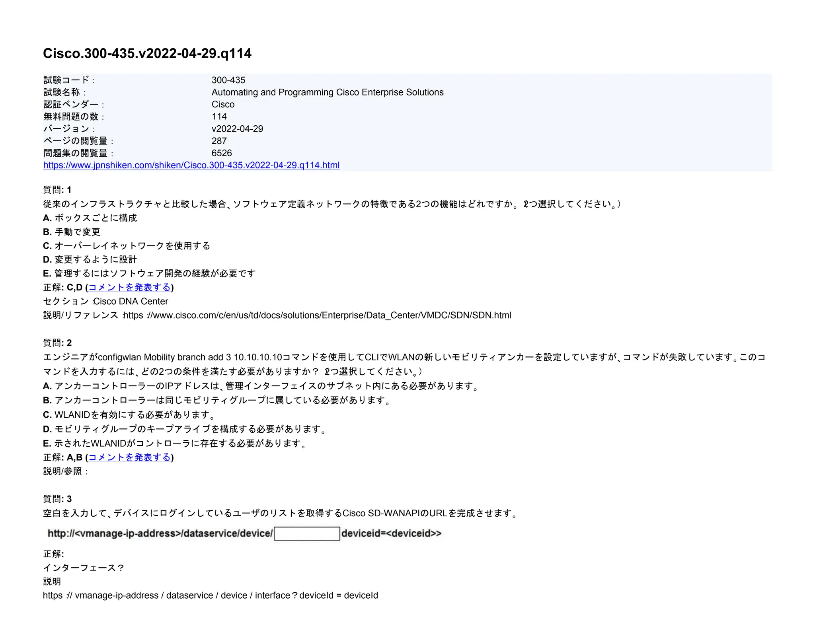Click option B in question 2
Viewport: 815px width, 644px height.
coord(217,400)
